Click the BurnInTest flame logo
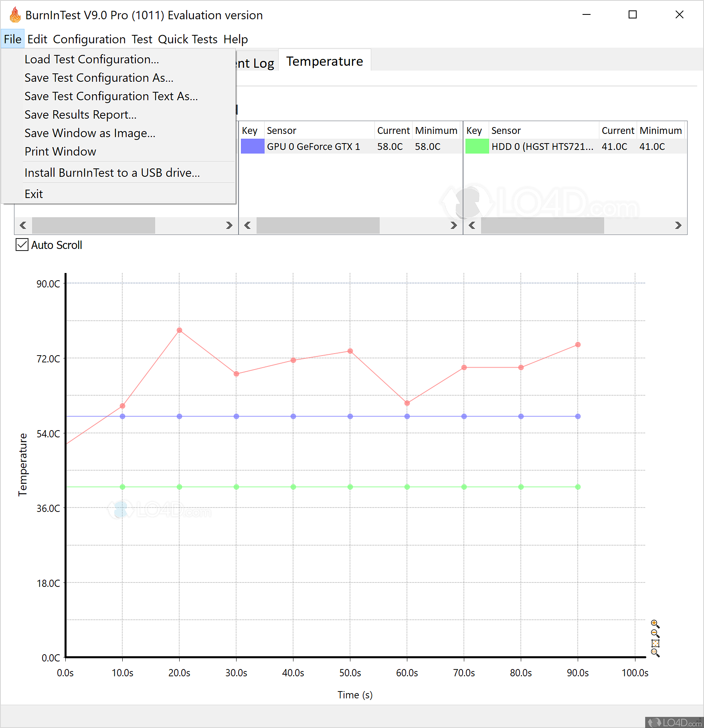Viewport: 704px width, 728px height. pos(15,14)
